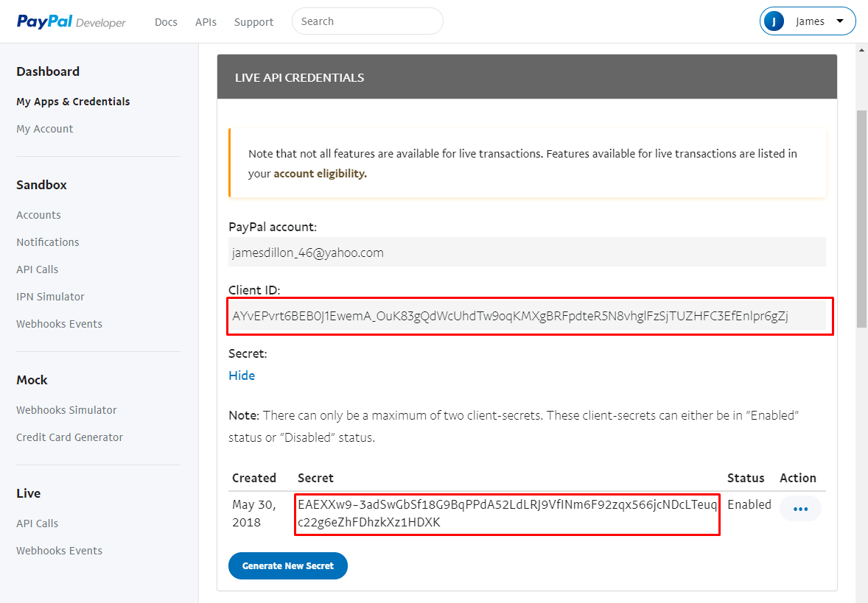Open Sandbox Notifications
Image resolution: width=868 pixels, height=603 pixels.
pyautogui.click(x=48, y=242)
